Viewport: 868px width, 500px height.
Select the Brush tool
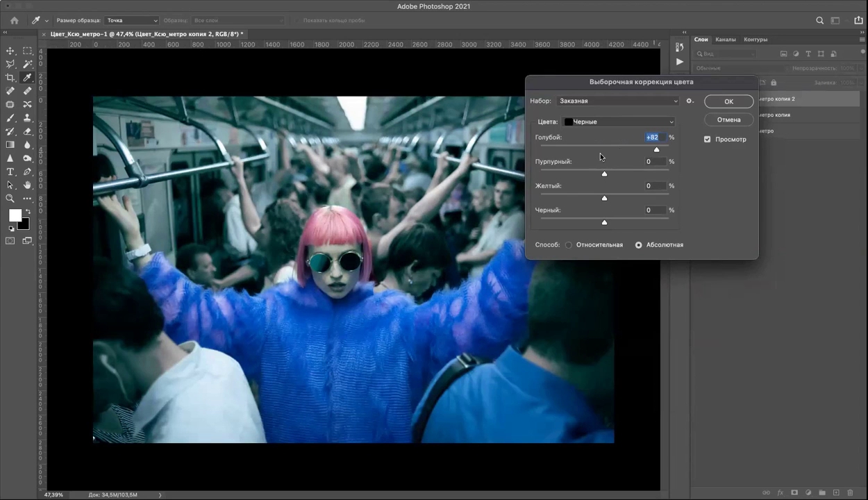(x=10, y=118)
